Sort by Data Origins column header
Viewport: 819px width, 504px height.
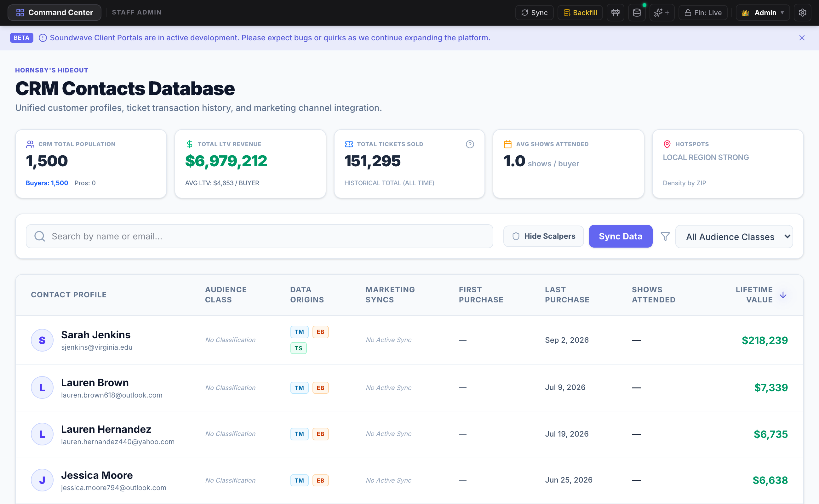[307, 295]
